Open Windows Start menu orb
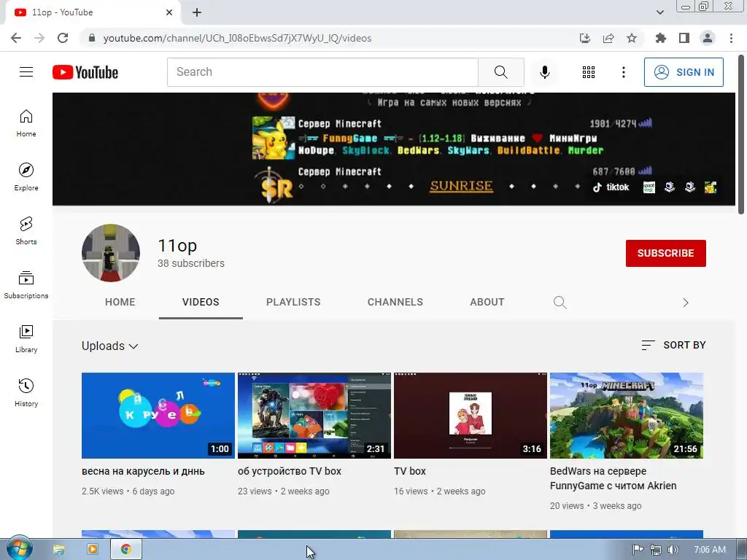This screenshot has width=747, height=560. click(19, 549)
